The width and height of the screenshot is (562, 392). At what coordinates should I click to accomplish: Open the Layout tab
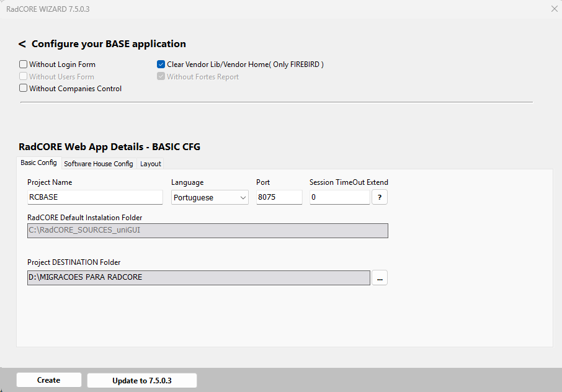150,164
